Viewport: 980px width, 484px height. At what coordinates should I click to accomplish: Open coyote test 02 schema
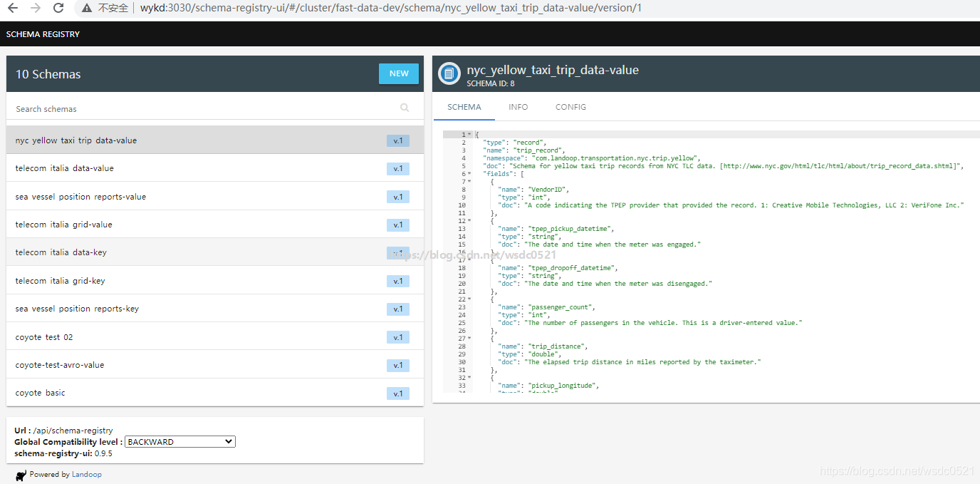point(215,337)
